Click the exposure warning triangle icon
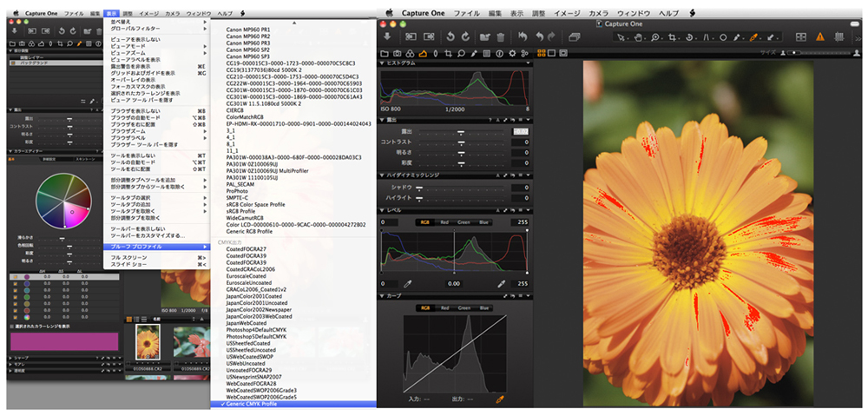The height and width of the screenshot is (416, 868). click(820, 36)
